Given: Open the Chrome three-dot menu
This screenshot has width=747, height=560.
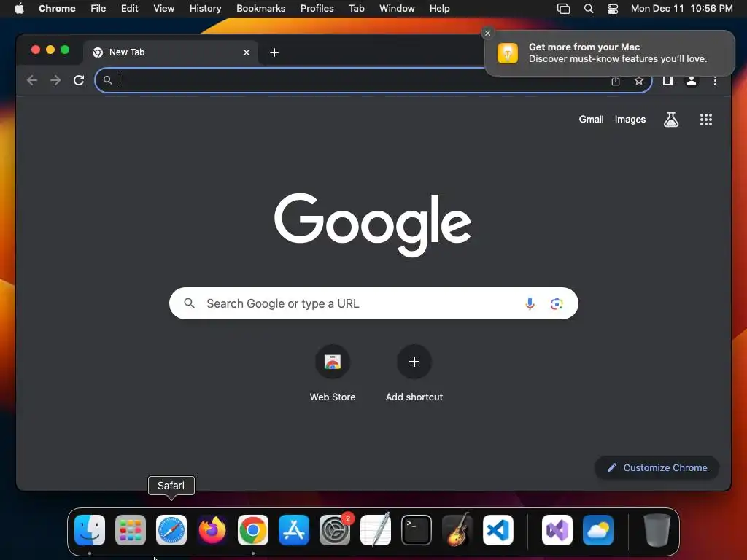Looking at the screenshot, I should tap(715, 81).
